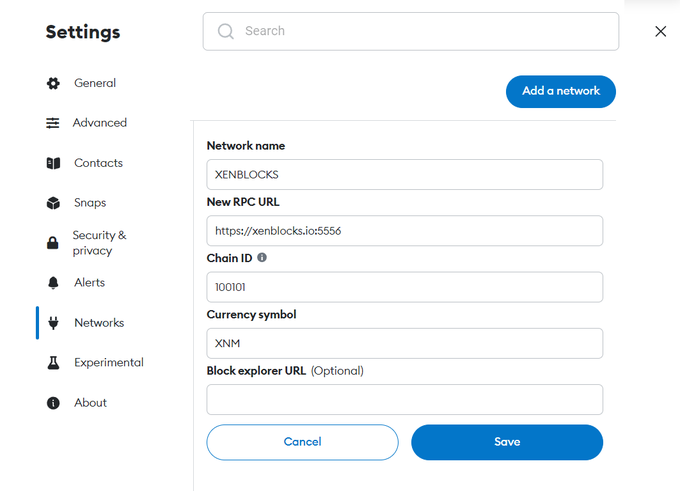Viewport: 680px width, 491px height.
Task: Click the Networks plug icon
Action: click(53, 323)
